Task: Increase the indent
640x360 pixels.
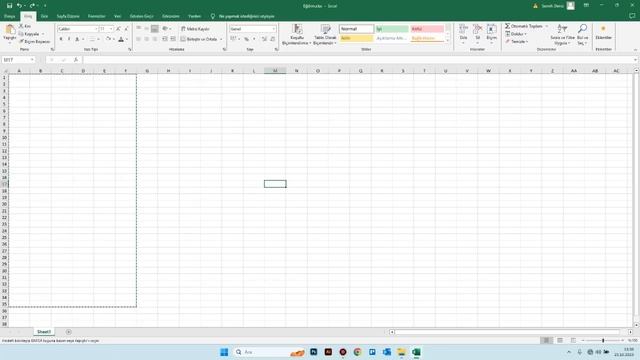Action: (173, 39)
